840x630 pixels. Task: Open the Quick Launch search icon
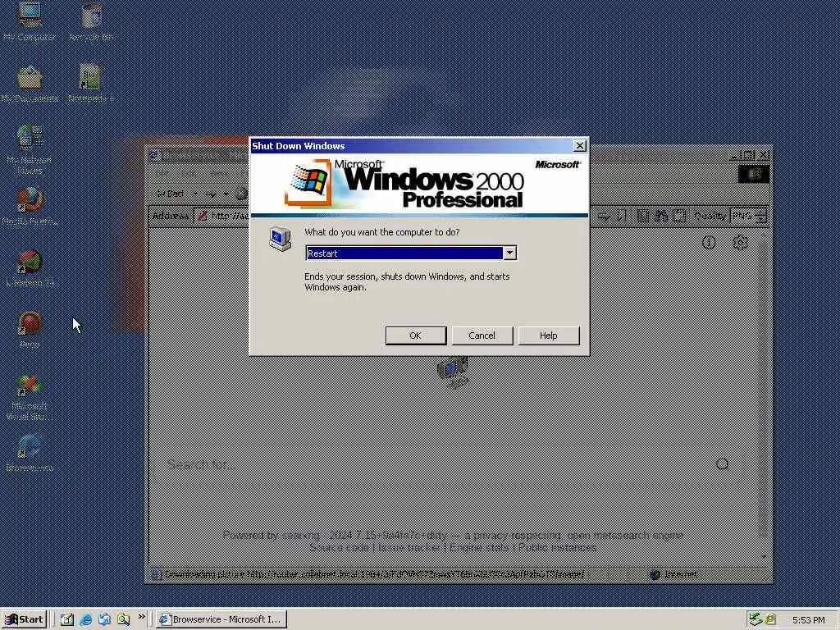click(x=123, y=619)
